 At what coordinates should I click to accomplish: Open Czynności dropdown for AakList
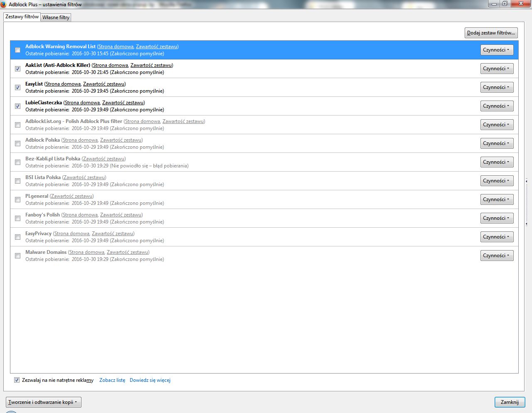(497, 69)
